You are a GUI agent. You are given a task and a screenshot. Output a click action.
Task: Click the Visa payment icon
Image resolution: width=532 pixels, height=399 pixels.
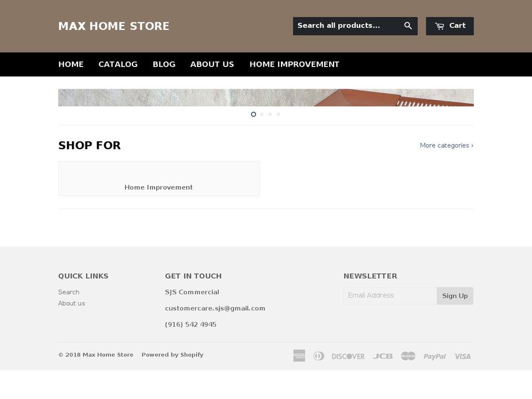pyautogui.click(x=463, y=356)
